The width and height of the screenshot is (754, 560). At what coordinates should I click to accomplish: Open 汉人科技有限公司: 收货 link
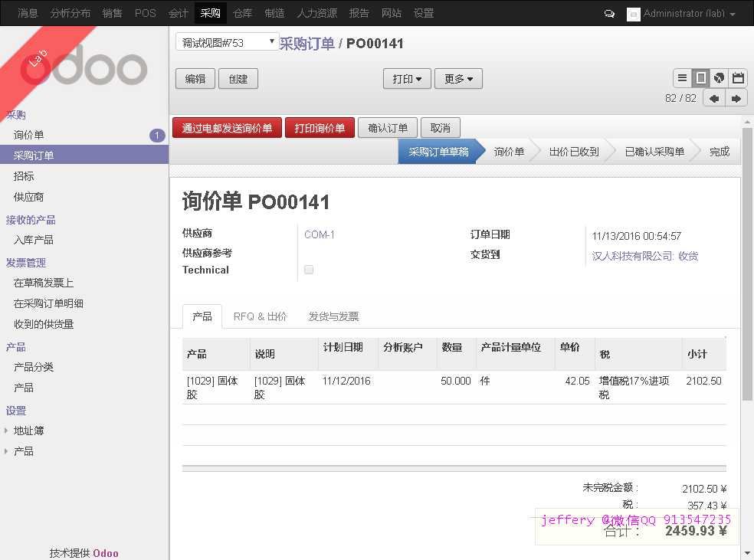[645, 256]
